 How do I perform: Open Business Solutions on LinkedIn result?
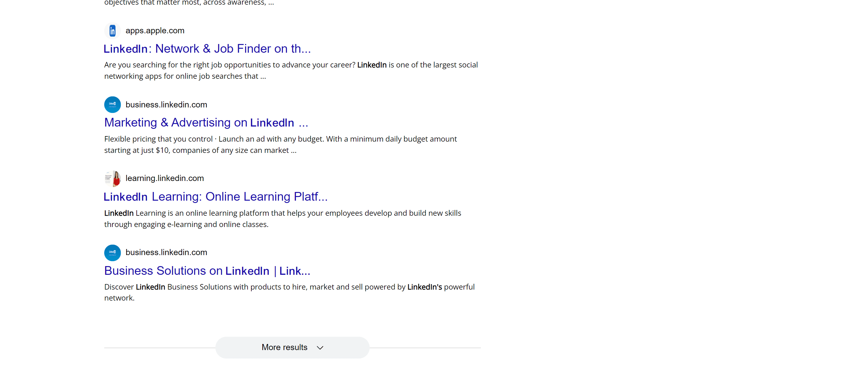(x=207, y=271)
